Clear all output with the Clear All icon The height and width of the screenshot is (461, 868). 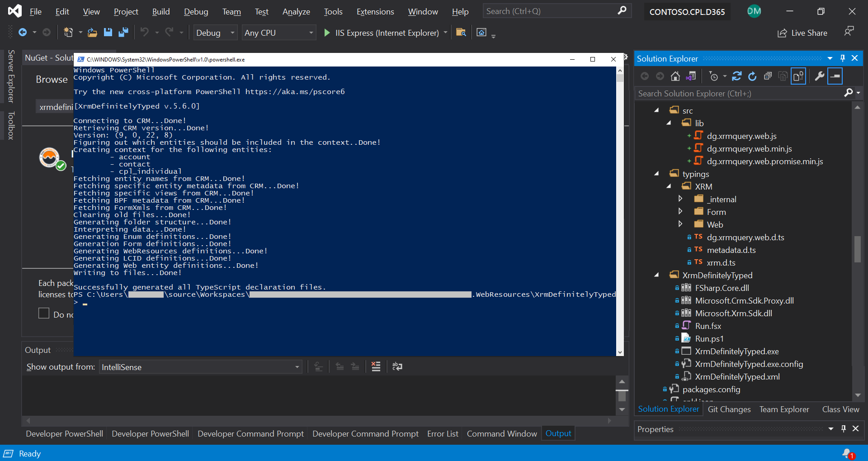tap(376, 367)
